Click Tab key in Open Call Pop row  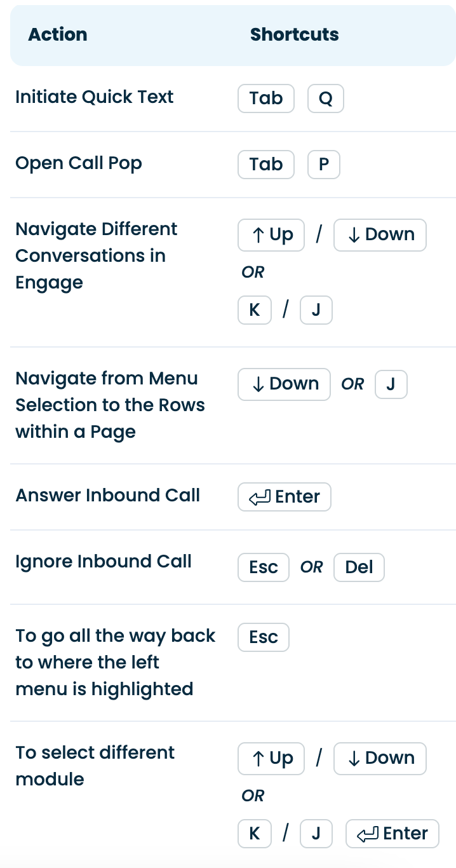tap(266, 165)
